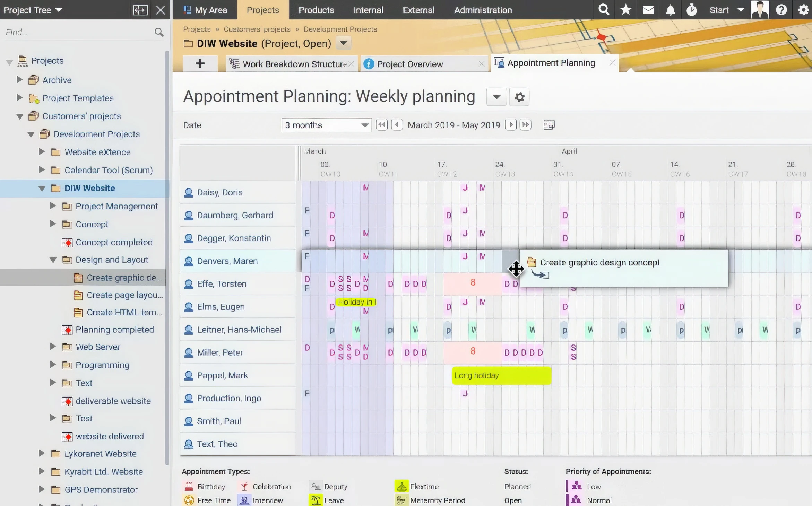Open the Appointment Planning settings gear

point(519,97)
